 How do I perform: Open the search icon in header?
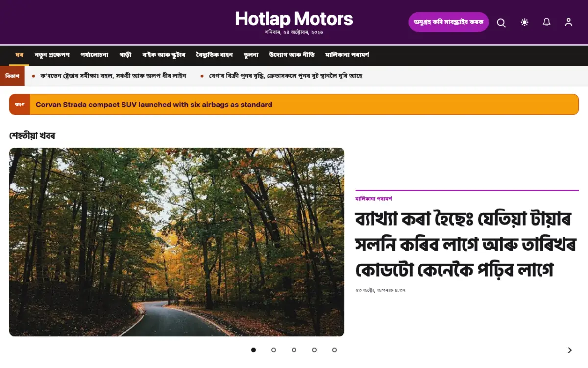(x=501, y=23)
